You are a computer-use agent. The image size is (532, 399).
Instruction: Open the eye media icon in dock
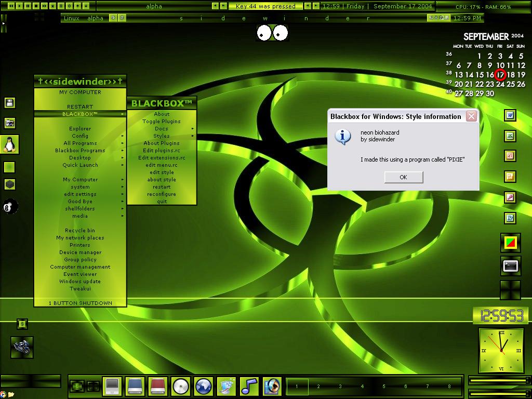[x=272, y=386]
